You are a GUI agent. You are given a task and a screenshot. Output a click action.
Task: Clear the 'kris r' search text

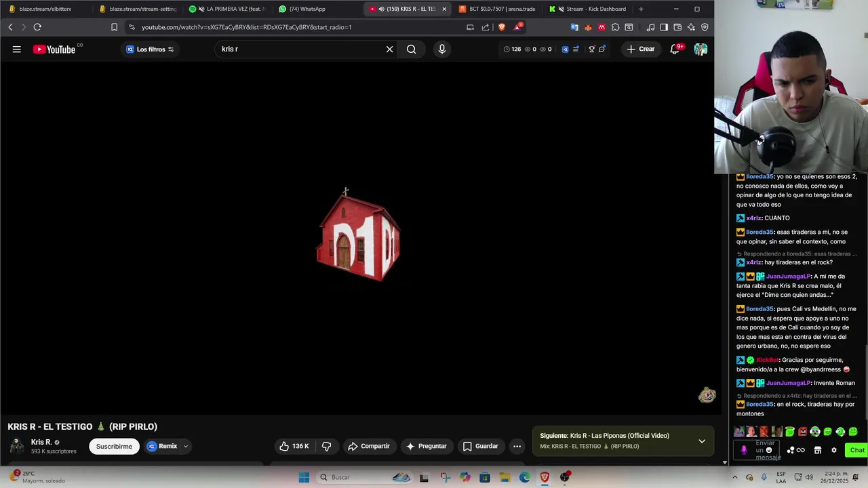389,49
